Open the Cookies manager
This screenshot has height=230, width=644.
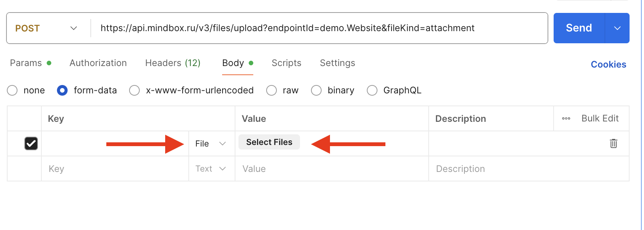click(608, 64)
